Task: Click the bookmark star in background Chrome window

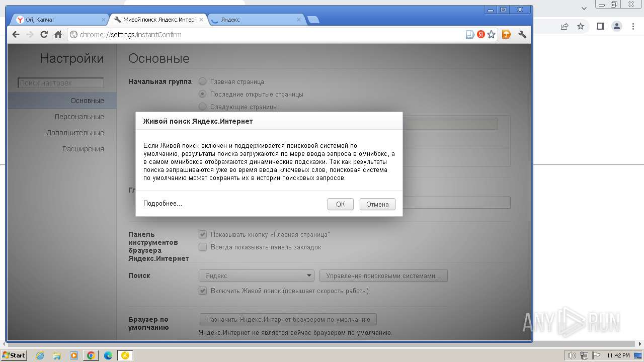Action: coord(581,26)
